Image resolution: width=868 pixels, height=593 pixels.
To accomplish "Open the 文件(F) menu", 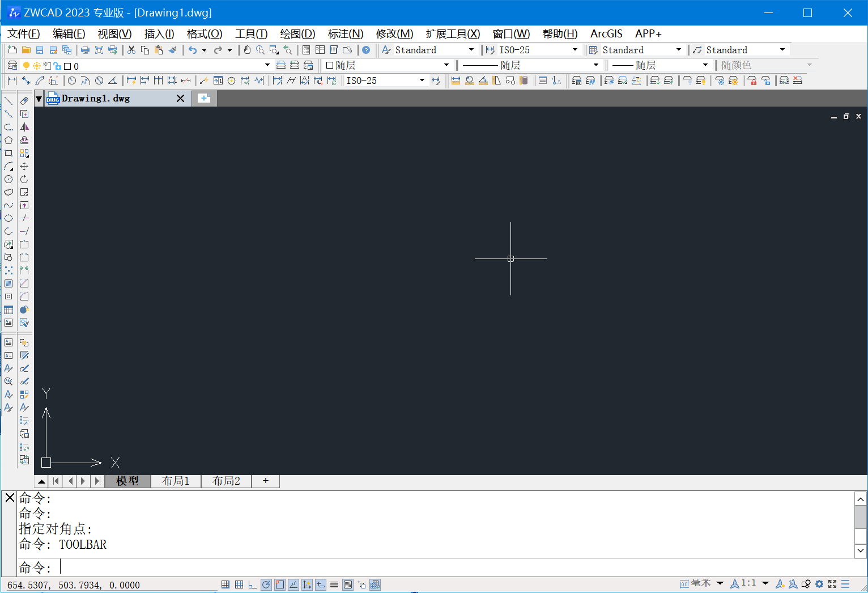I will [23, 34].
